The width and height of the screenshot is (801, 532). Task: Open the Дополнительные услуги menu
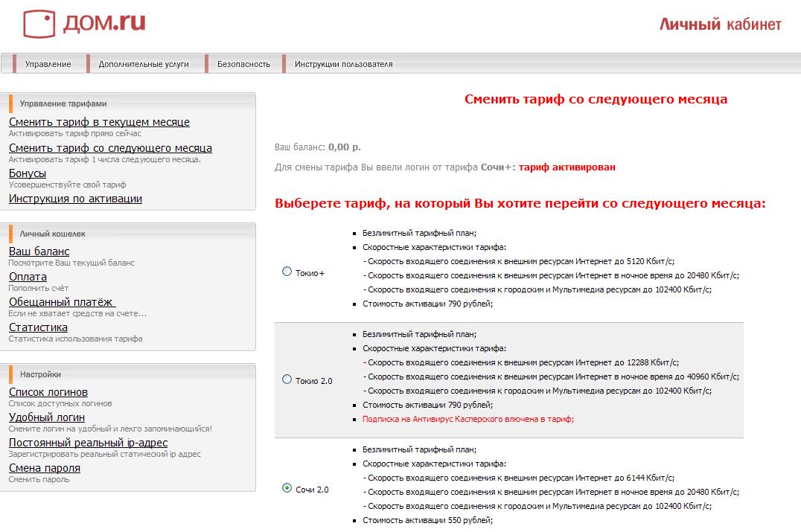144,64
